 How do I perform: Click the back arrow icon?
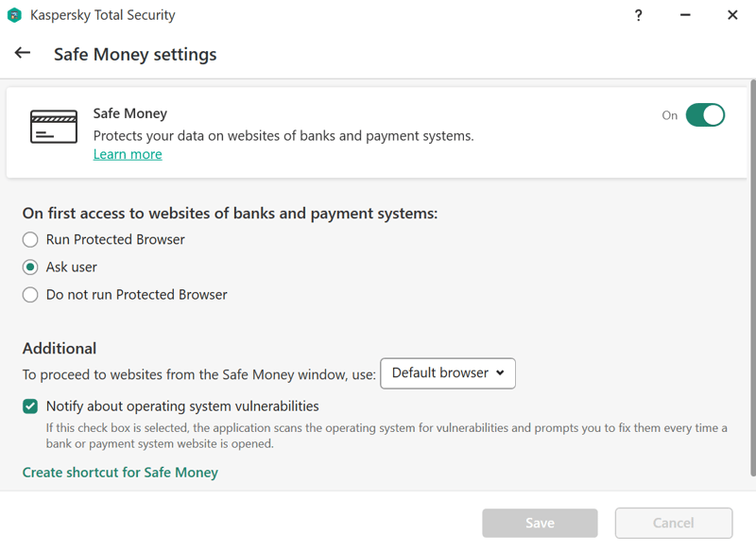click(x=23, y=53)
